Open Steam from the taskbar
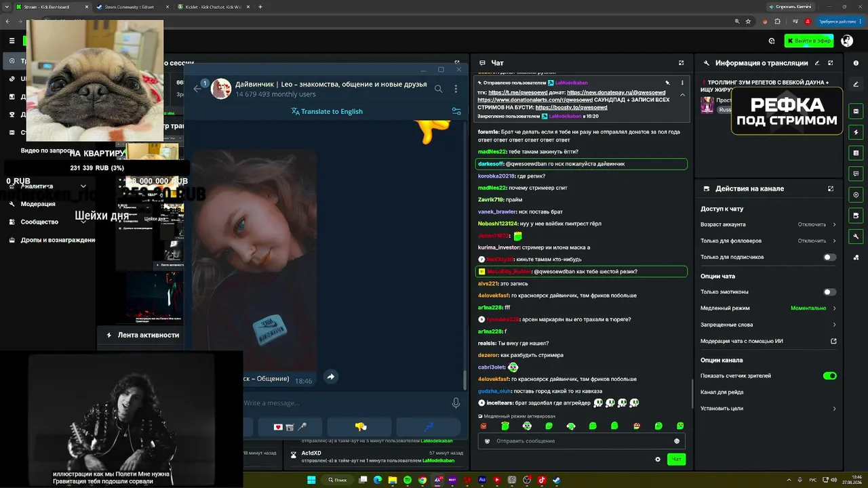Viewport: 868px width, 488px height. [557, 480]
